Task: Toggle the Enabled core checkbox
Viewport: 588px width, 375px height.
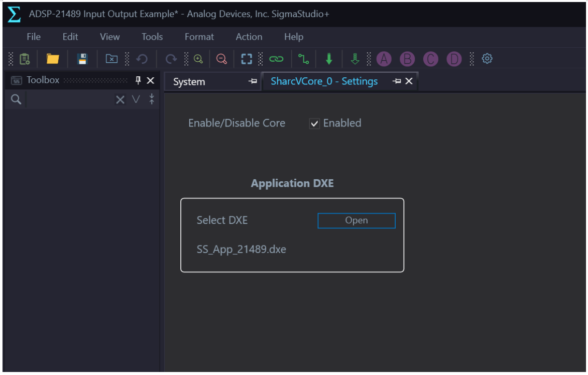Action: 314,123
